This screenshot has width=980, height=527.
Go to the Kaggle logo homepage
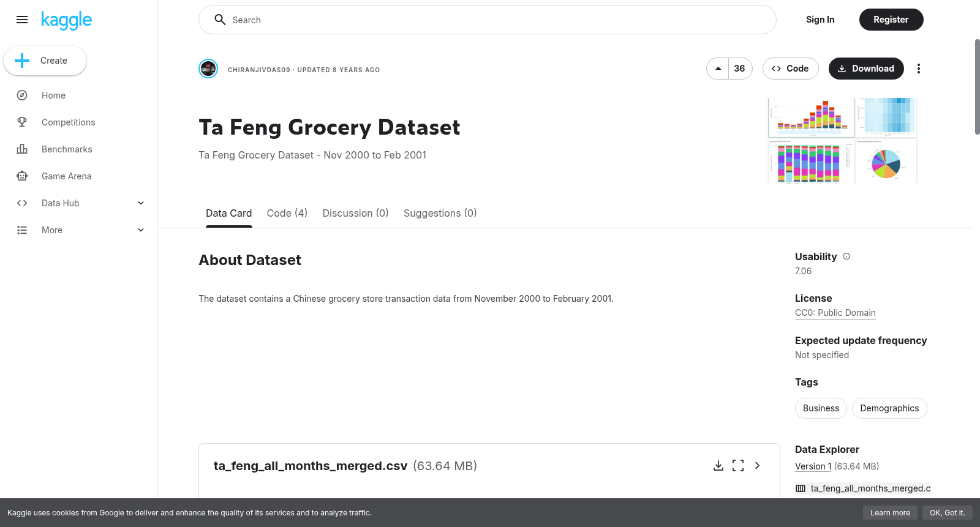(66, 20)
